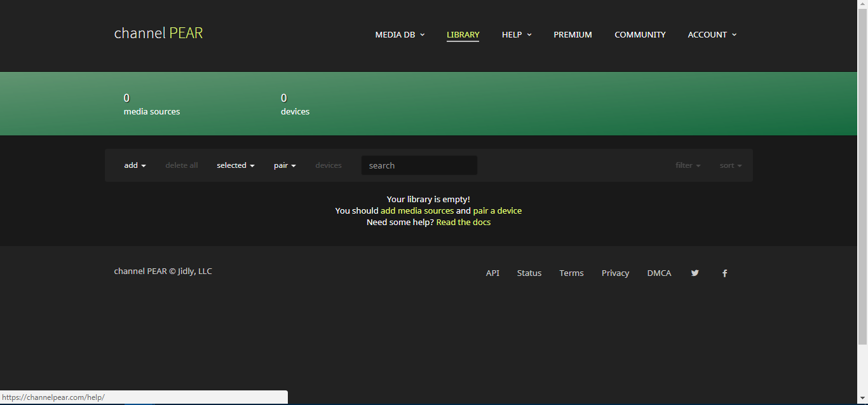Open the add dropdown in toolbar
The width and height of the screenshot is (868, 405).
click(135, 165)
